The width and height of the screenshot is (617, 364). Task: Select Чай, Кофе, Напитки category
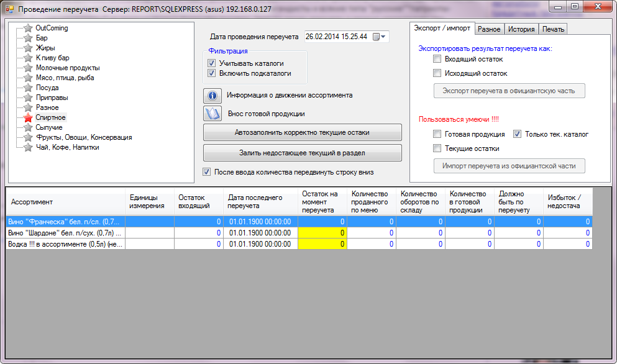[67, 147]
